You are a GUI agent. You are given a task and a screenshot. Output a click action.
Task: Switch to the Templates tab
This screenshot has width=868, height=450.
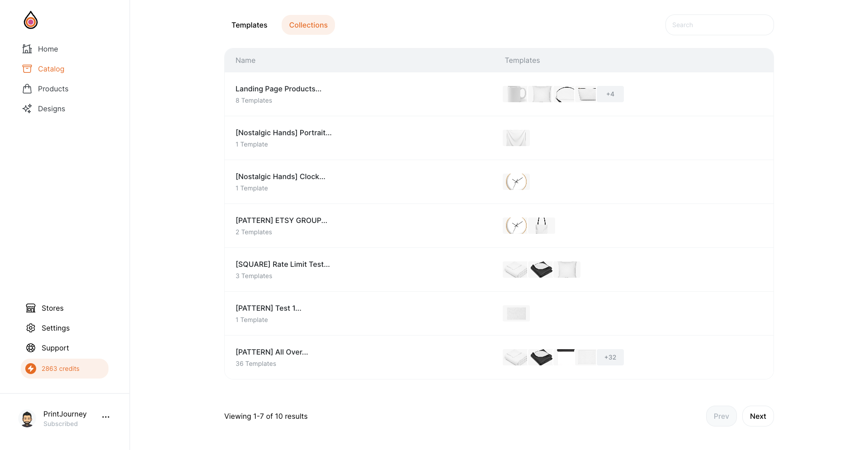point(249,25)
